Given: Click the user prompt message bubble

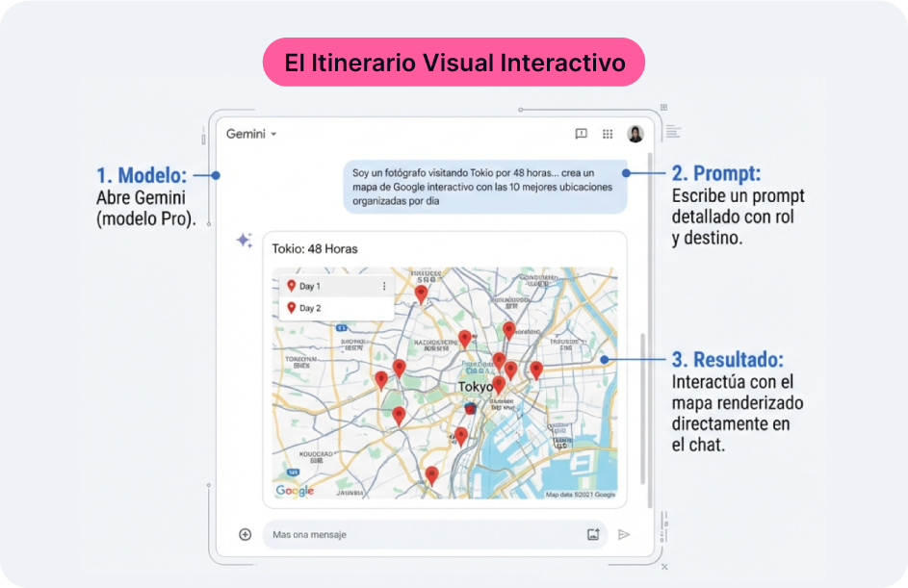Looking at the screenshot, I should (x=485, y=187).
